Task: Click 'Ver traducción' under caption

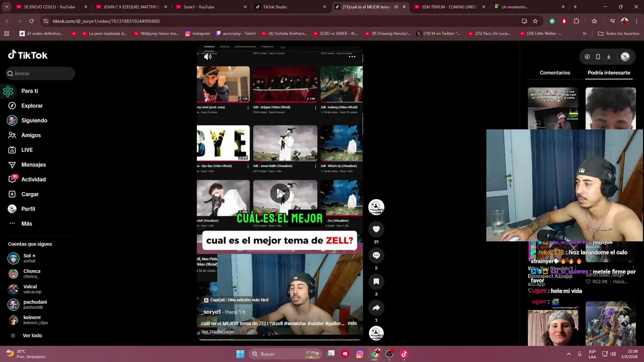Action: [x=217, y=332]
